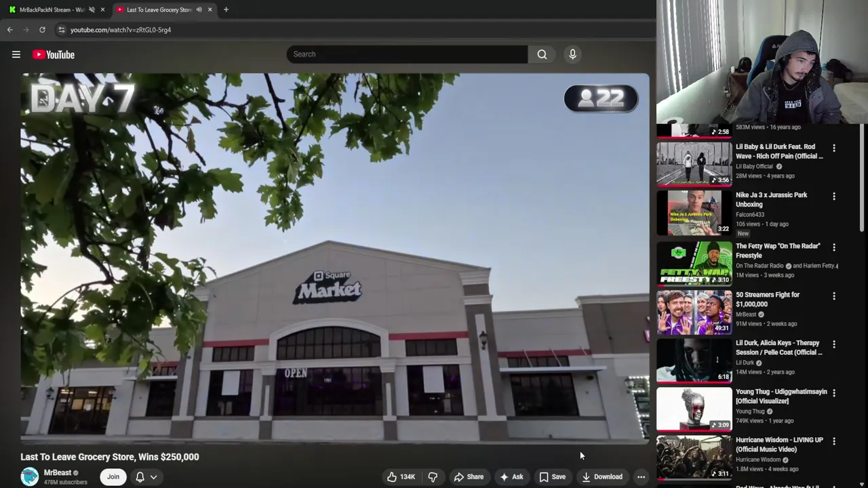The image size is (868, 488).
Task: Open 'Young Thug - Udiggwhatimsayin' title link
Action: click(x=781, y=396)
